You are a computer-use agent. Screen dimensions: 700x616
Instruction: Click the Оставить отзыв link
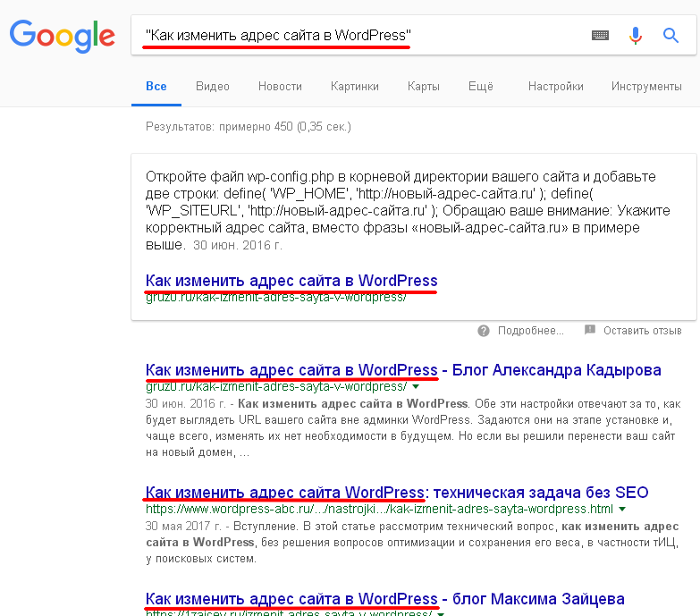[643, 331]
